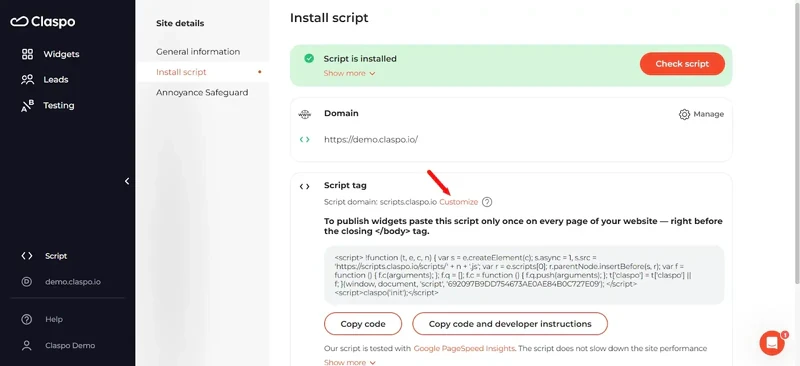Click the Script is installed status text

[360, 59]
